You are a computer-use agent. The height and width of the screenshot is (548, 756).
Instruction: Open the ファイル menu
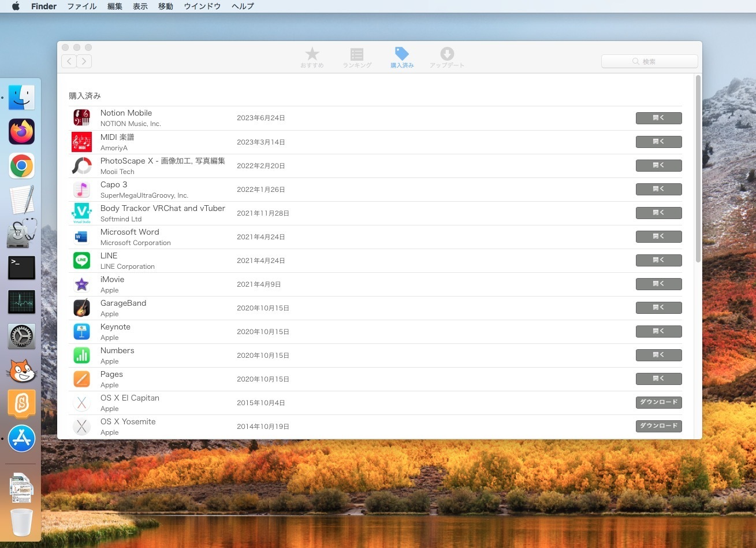point(82,6)
